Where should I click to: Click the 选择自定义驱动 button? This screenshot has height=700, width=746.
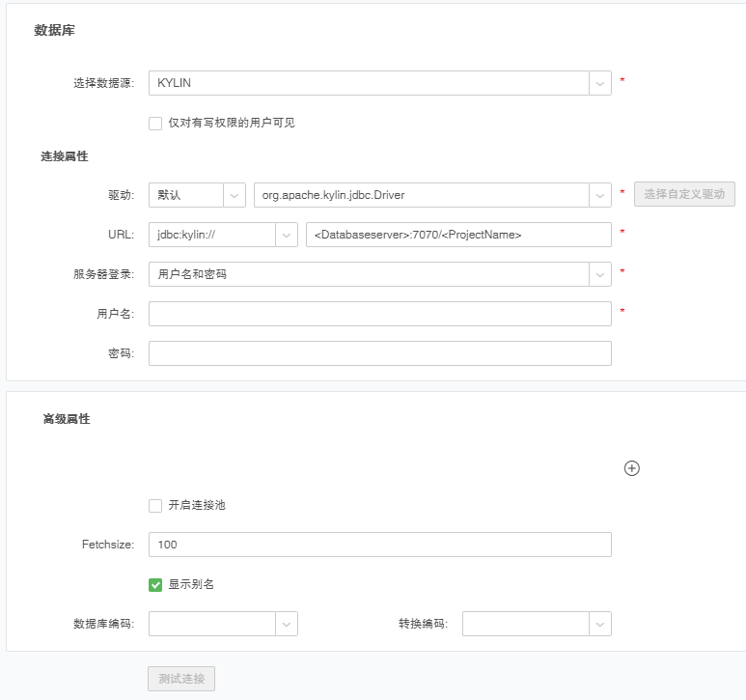pos(684,194)
